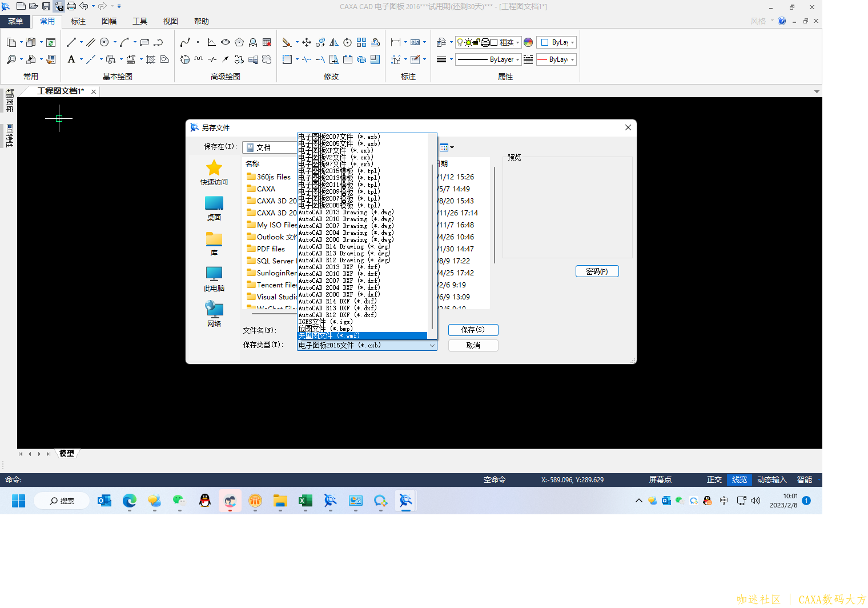868x608 pixels.
Task: Select the Line drawing tool
Action: tap(71, 42)
